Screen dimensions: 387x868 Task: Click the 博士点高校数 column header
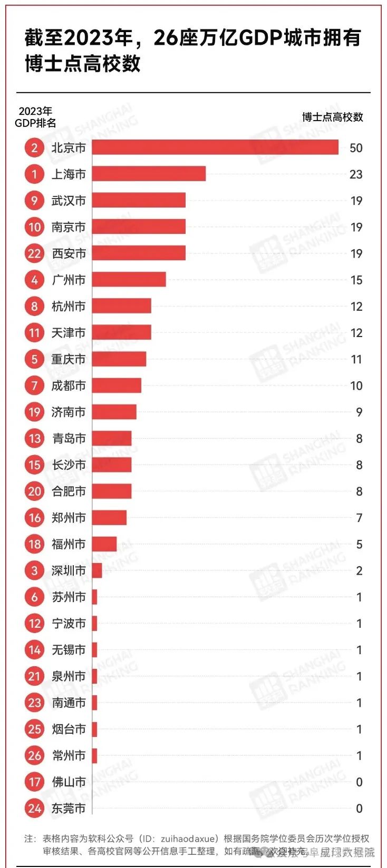tap(332, 117)
